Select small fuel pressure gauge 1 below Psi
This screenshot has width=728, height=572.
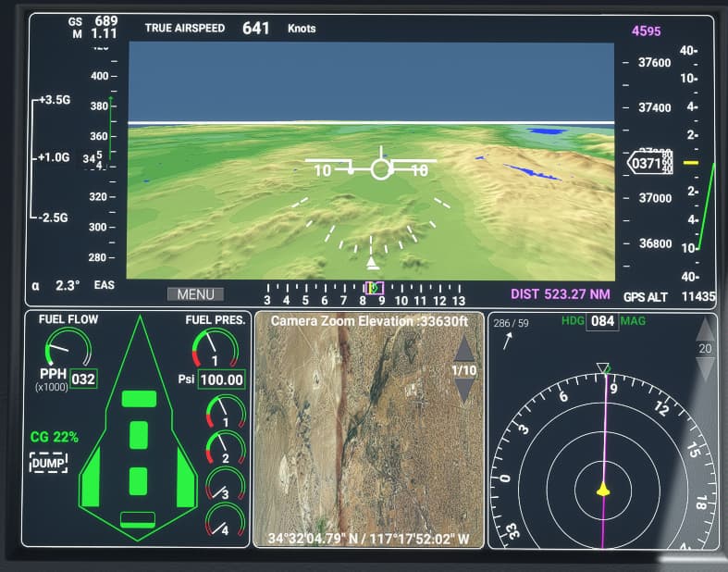tap(226, 411)
